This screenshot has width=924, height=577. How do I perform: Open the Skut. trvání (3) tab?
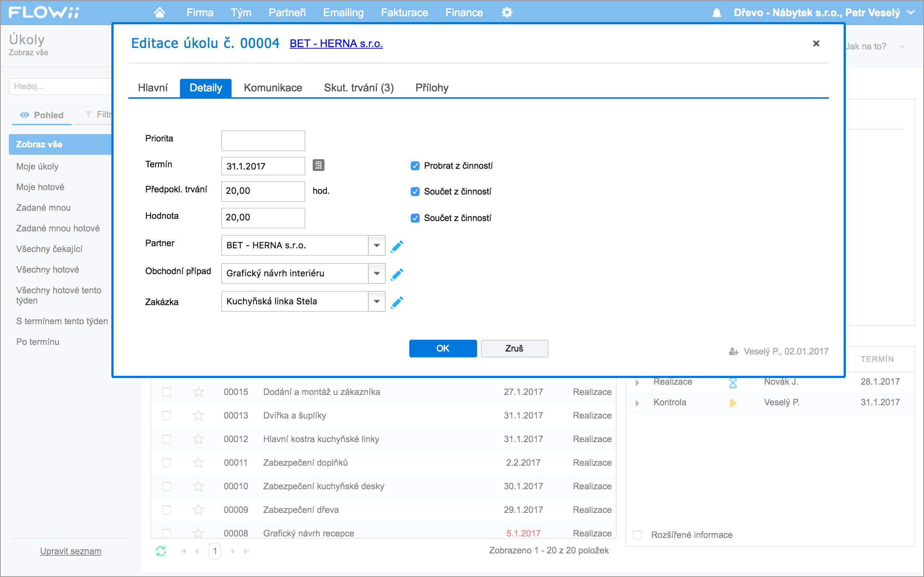point(359,88)
